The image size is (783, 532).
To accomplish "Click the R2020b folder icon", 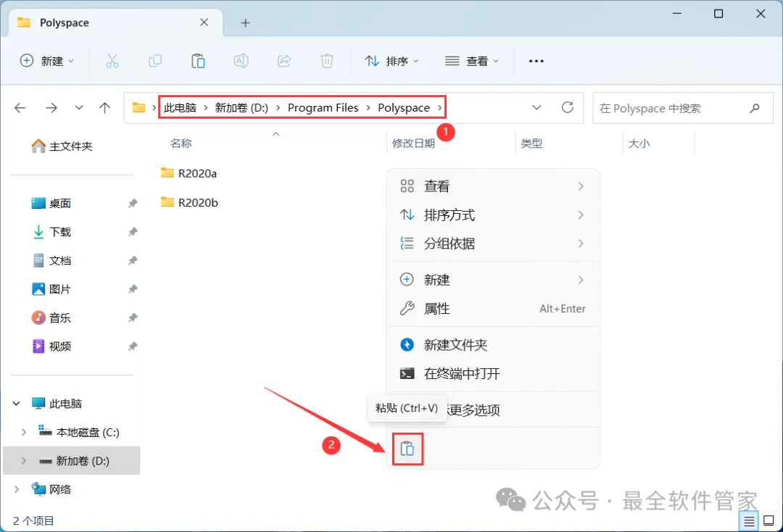I will 167,202.
